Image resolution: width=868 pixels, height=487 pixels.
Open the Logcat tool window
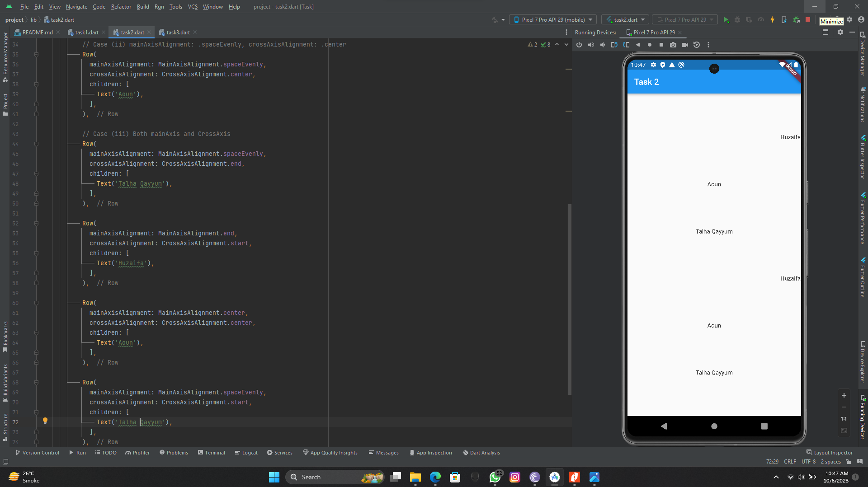tap(246, 453)
